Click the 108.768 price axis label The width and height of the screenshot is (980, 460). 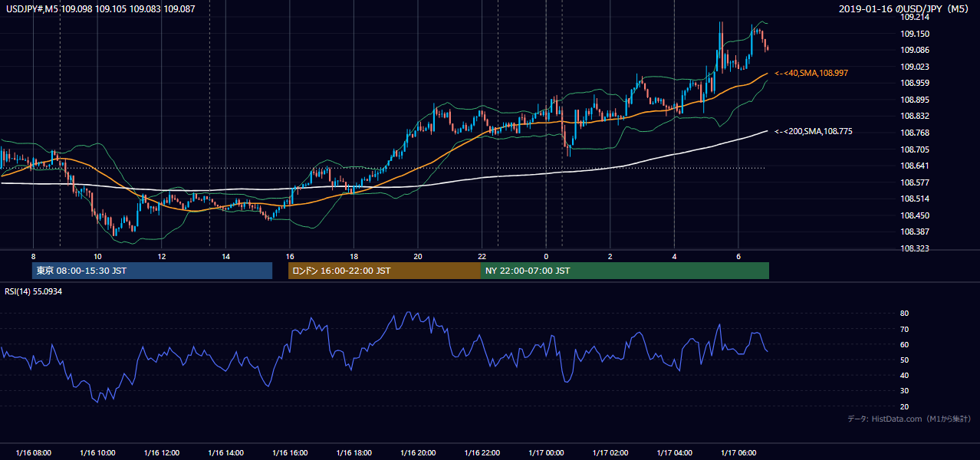click(916, 133)
